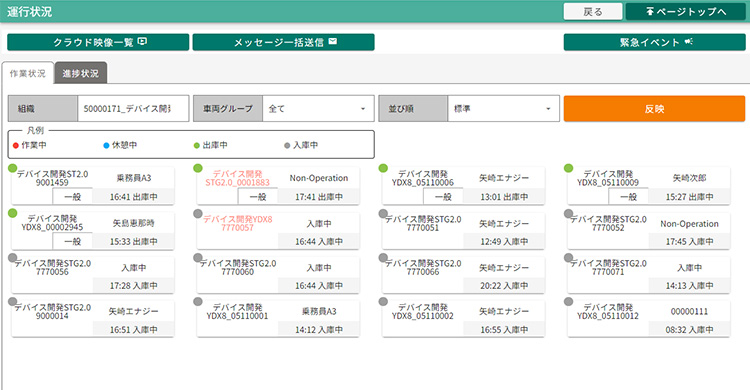Switch to 作業状況 tab
The image size is (750, 390).
(x=28, y=73)
